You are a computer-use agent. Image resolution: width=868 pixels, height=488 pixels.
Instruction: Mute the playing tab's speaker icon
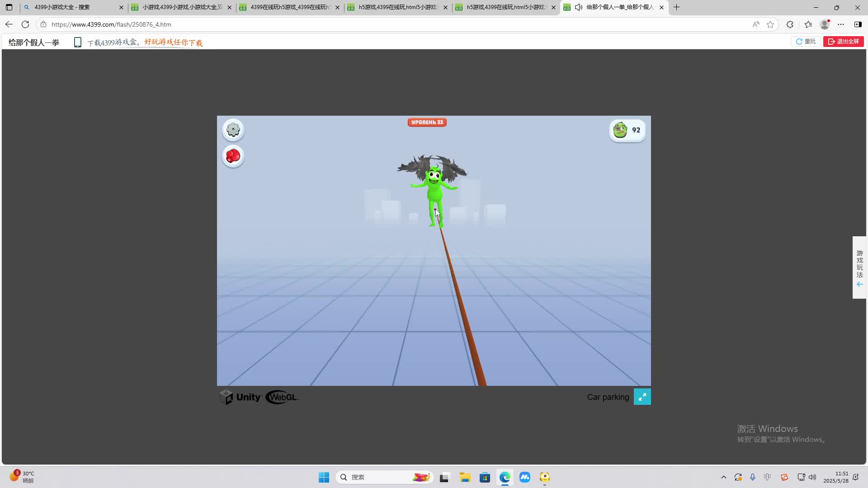(578, 7)
